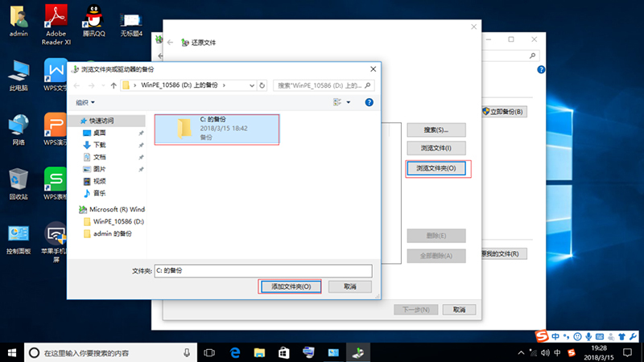Image resolution: width=644 pixels, height=362 pixels.
Task: Click 取消 in the 还原文件 wizard
Action: tap(459, 310)
